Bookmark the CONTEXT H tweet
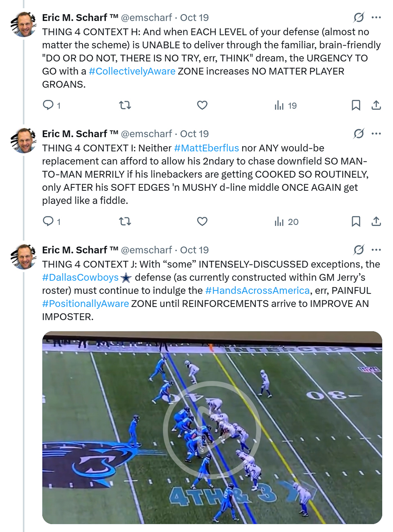This screenshot has height=532, width=393. (x=356, y=105)
